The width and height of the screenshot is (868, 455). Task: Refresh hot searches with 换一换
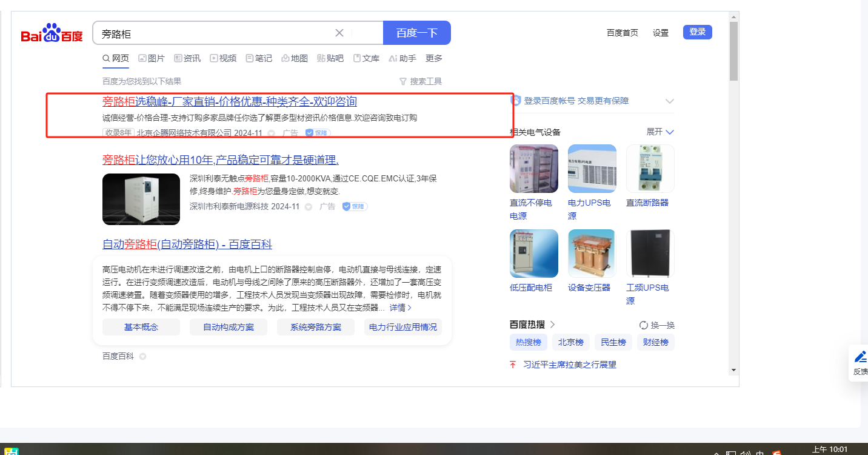point(657,325)
